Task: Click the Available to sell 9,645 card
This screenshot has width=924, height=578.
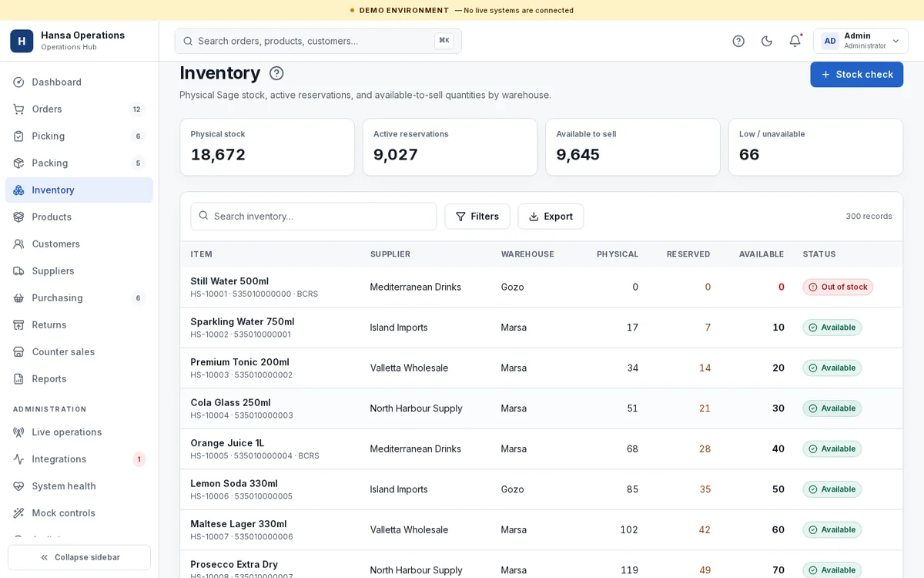Action: tap(633, 147)
